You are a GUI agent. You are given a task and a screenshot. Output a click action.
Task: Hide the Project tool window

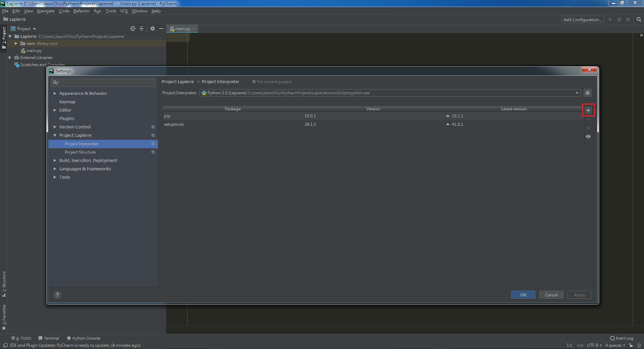pos(161,29)
